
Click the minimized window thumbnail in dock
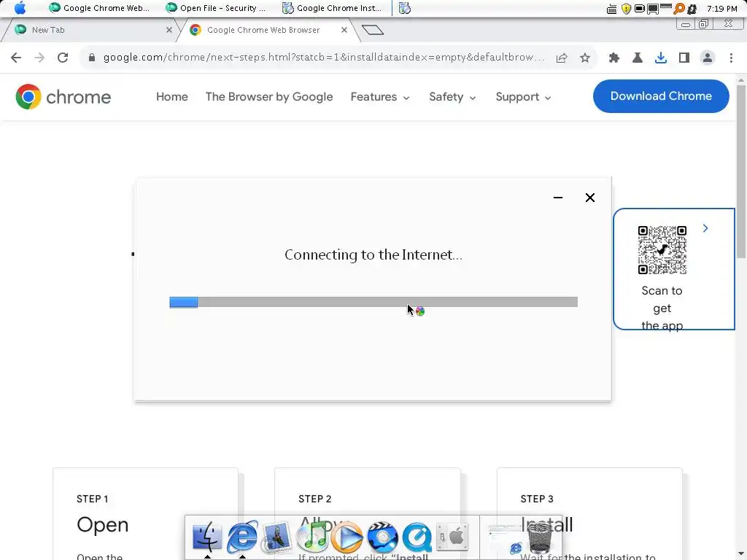tap(505, 540)
